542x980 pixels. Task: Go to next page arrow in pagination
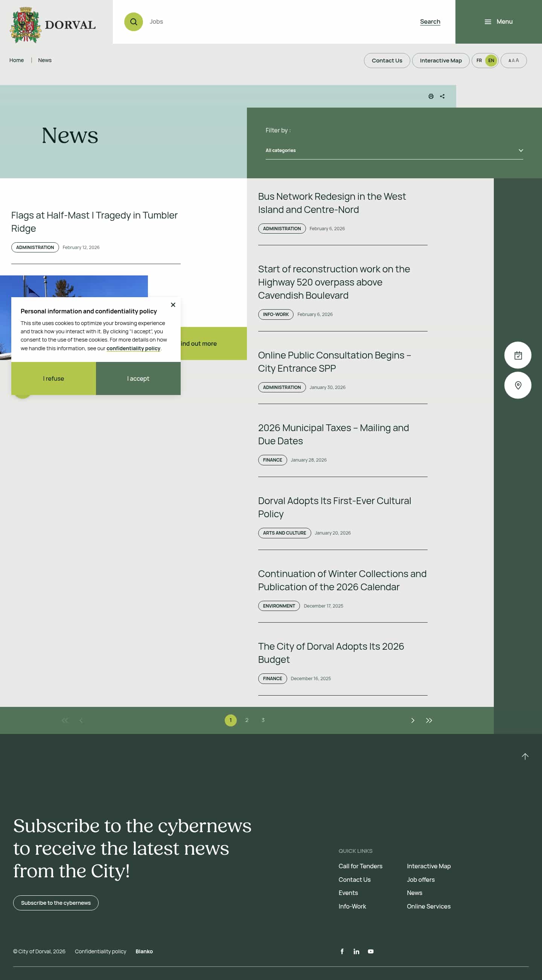coord(413,720)
